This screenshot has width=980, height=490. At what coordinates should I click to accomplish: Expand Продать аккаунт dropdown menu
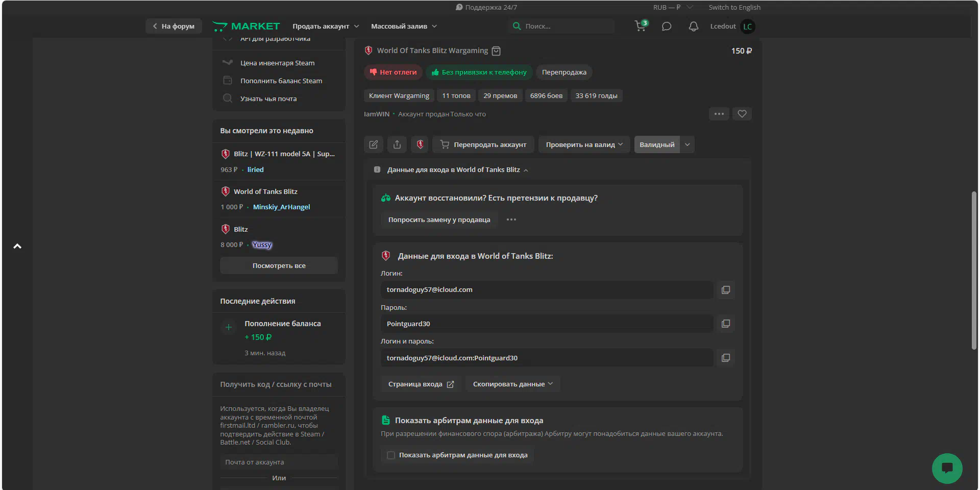(x=326, y=26)
